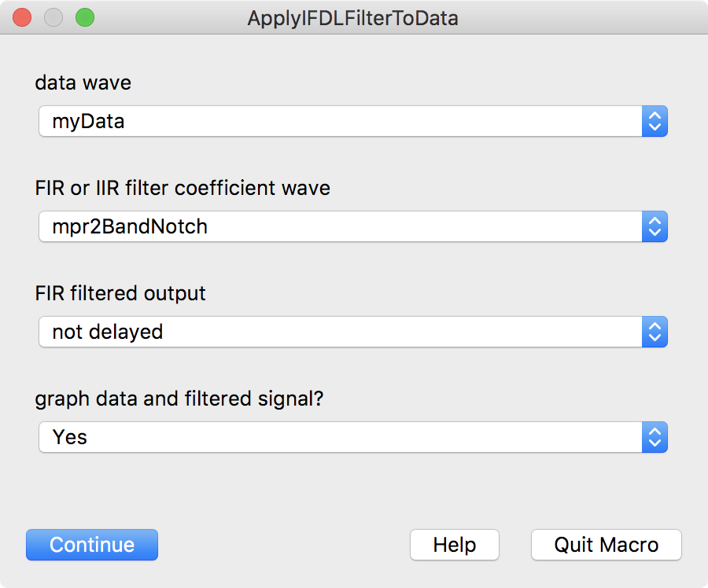Click the yellow minimize window button
This screenshot has width=708, height=588.
click(53, 17)
